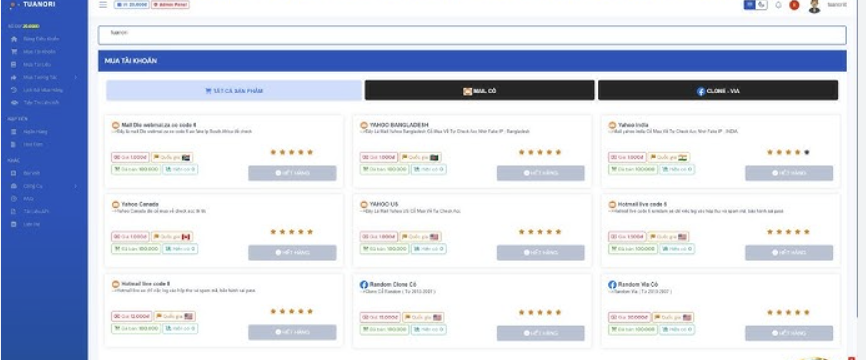Image resolution: width=866 pixels, height=360 pixels.
Task: Click the price badge on Random Clone Cổ
Action: click(x=380, y=317)
